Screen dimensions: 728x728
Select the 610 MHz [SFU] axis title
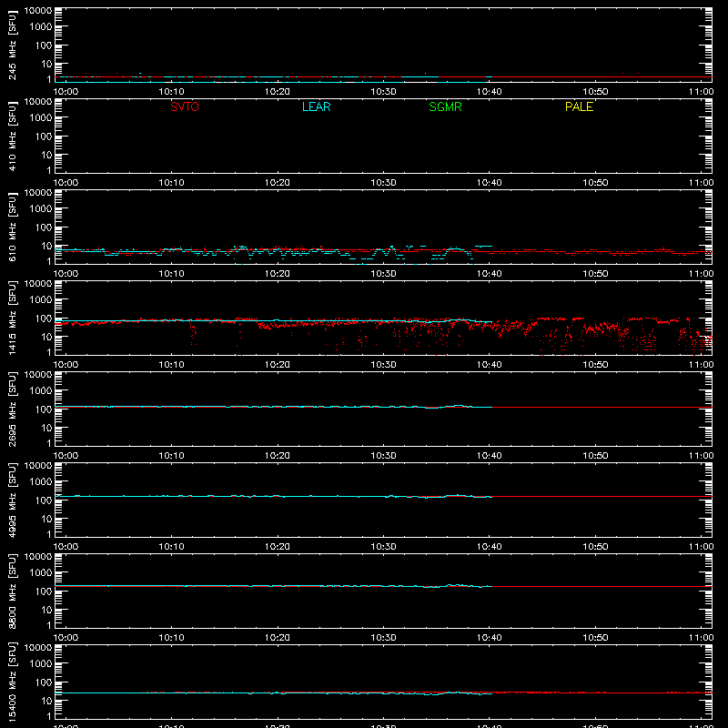(13, 227)
